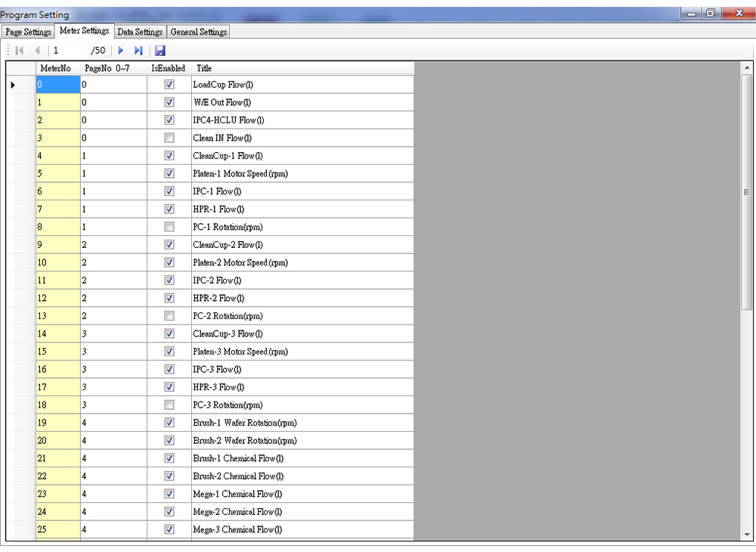Click the Title column header
The width and height of the screenshot is (756, 552).
(302, 68)
